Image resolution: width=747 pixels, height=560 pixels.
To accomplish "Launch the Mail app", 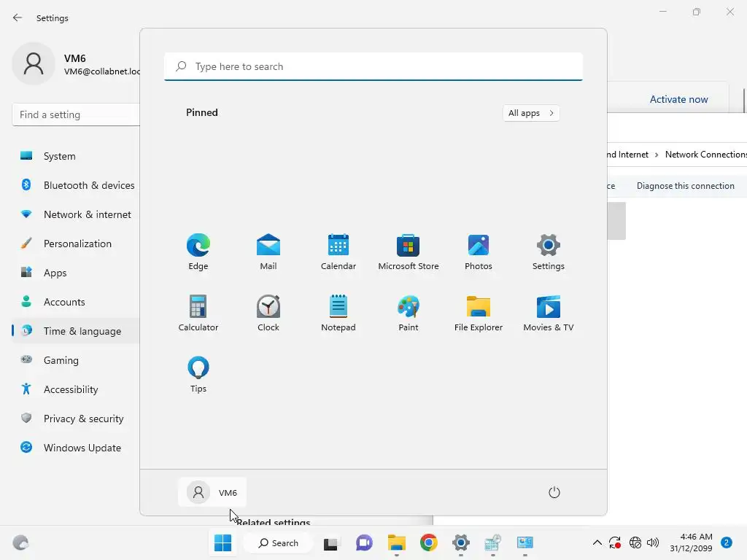I will tap(268, 252).
